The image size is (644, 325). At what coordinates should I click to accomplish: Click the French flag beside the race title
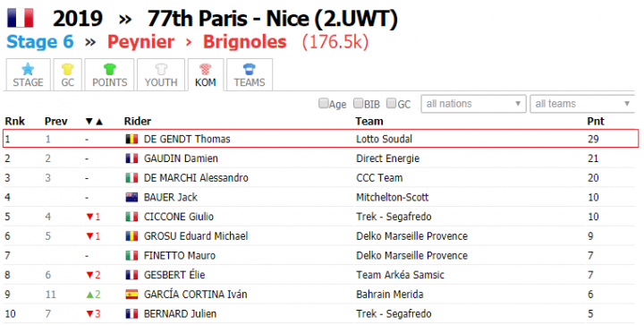click(20, 18)
